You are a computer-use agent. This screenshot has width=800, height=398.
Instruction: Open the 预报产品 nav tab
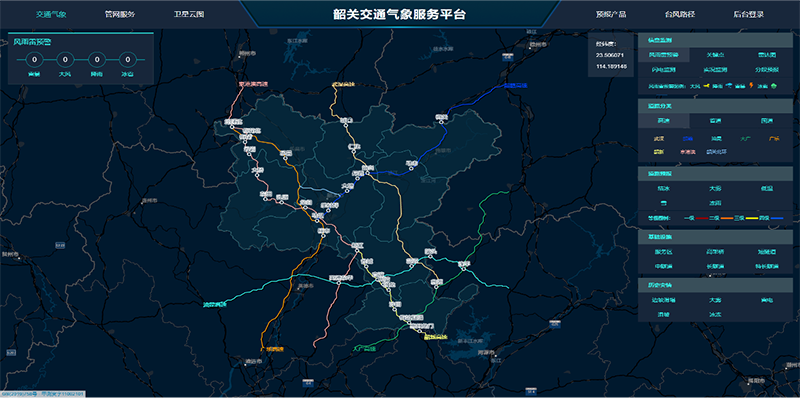pyautogui.click(x=611, y=14)
